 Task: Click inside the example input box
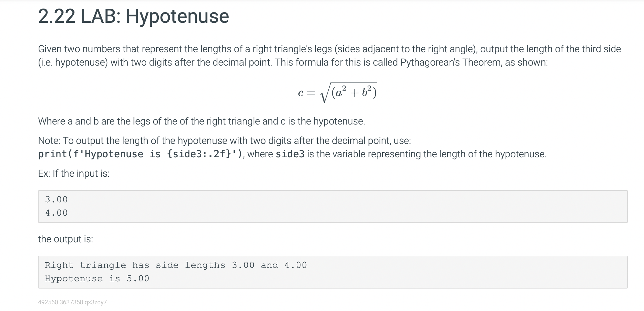(x=333, y=207)
